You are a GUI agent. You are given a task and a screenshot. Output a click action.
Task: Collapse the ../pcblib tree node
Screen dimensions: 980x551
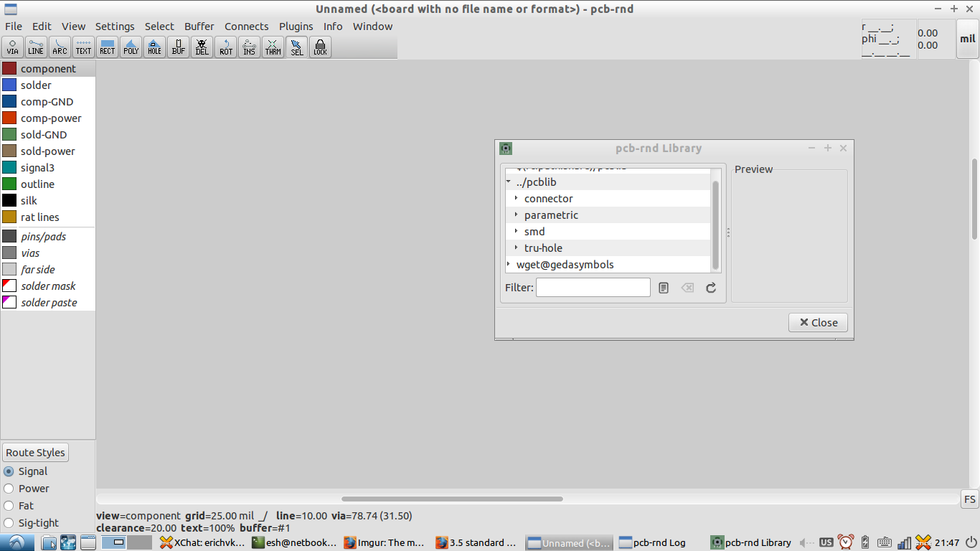click(x=509, y=182)
